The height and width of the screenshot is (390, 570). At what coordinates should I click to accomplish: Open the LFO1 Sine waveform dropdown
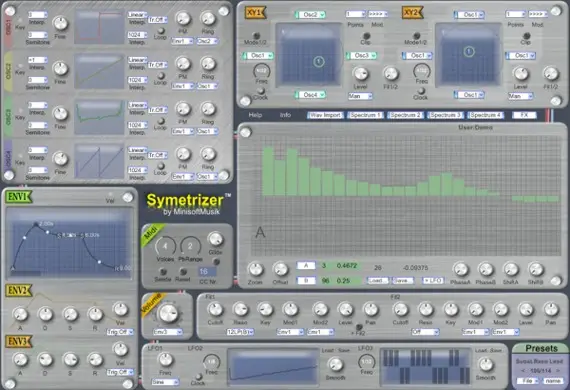165,382
